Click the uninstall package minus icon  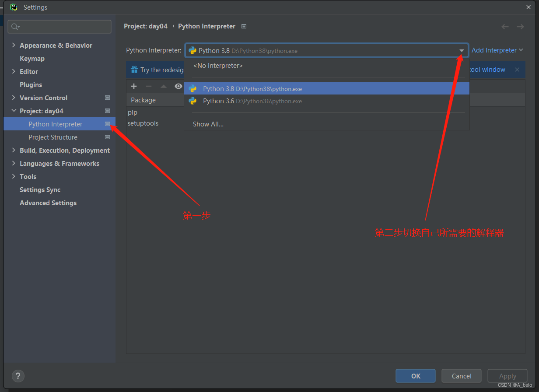click(149, 86)
